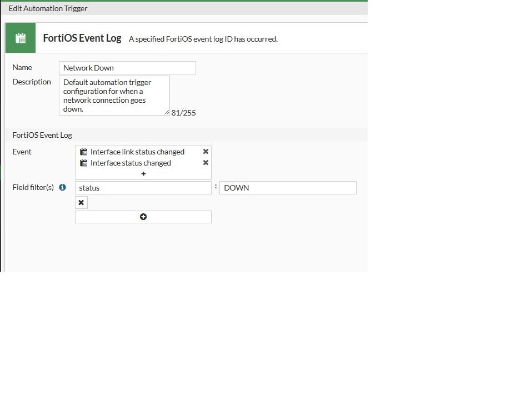This screenshot has height=420, width=531.
Task: Select the 'Interface link status changed' entry
Action: tap(138, 152)
